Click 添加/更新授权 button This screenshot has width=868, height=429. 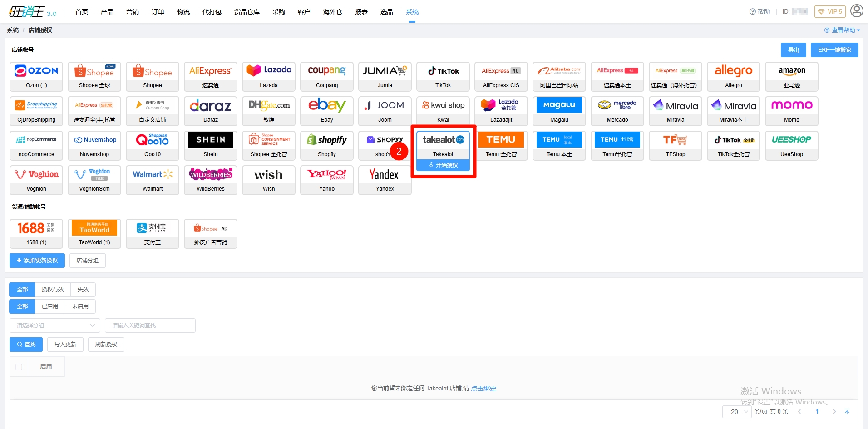(x=37, y=261)
